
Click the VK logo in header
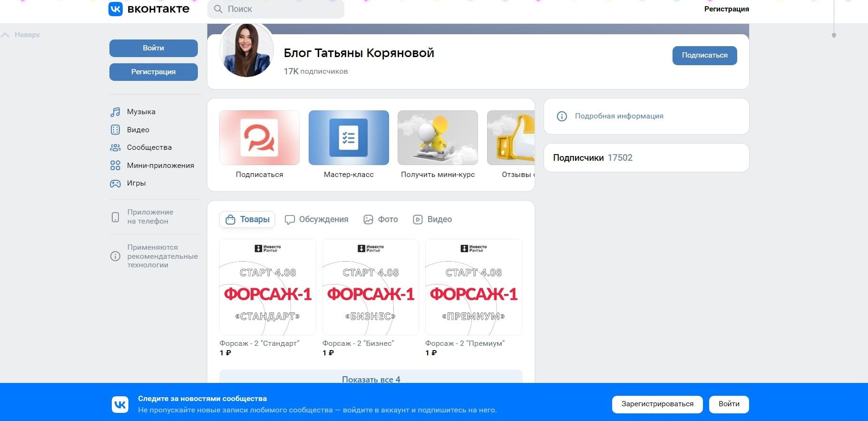[149, 9]
